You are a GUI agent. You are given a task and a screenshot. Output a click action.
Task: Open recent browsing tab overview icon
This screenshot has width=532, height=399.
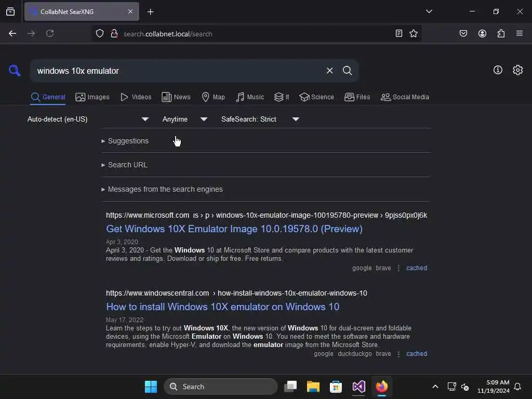click(10, 11)
